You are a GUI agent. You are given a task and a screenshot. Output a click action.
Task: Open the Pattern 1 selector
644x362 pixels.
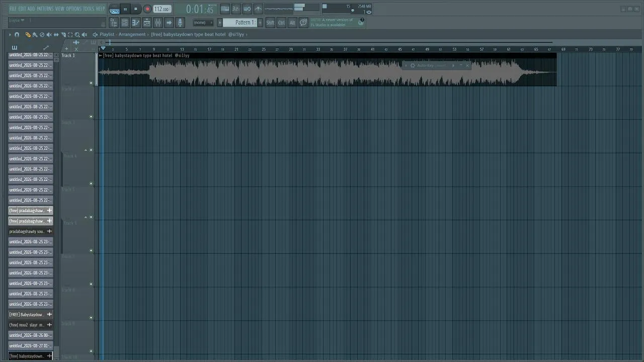point(240,23)
